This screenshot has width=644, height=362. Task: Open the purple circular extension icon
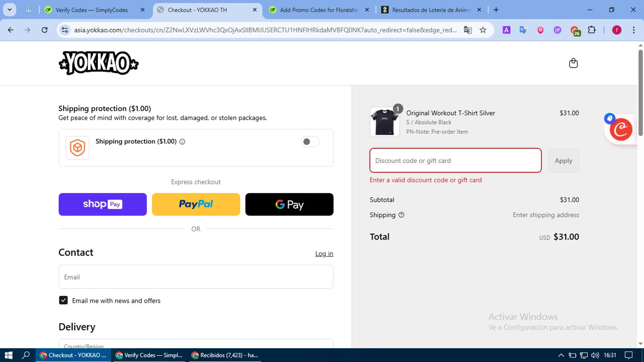point(557,30)
